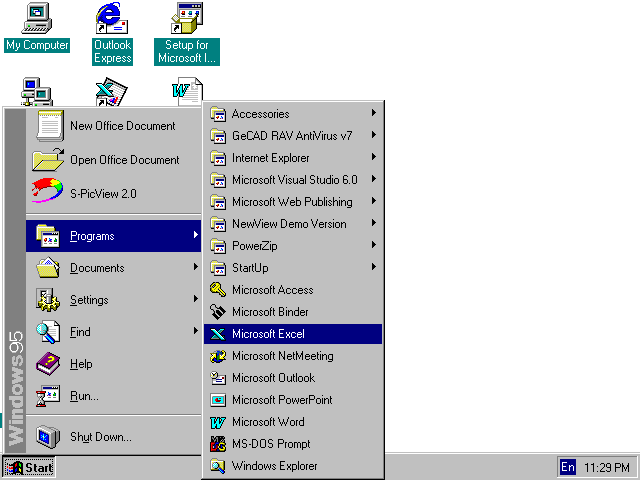640x480 pixels.
Task: Expand the Find submenu arrow
Action: pos(196,331)
